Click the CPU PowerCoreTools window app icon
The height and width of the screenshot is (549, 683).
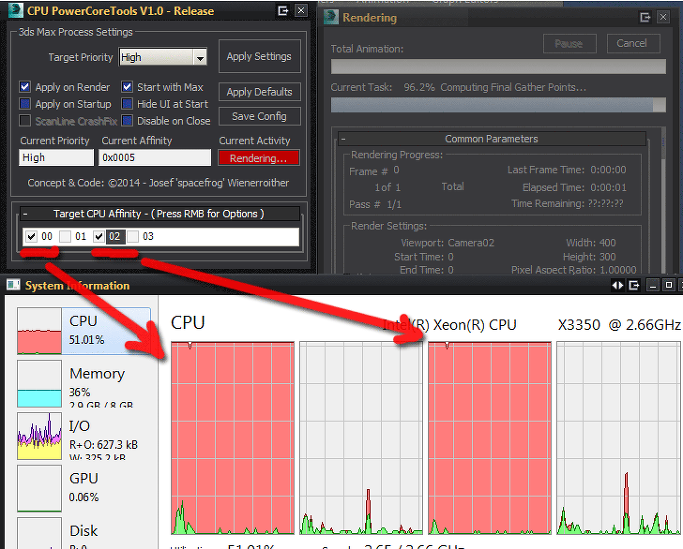[16, 10]
